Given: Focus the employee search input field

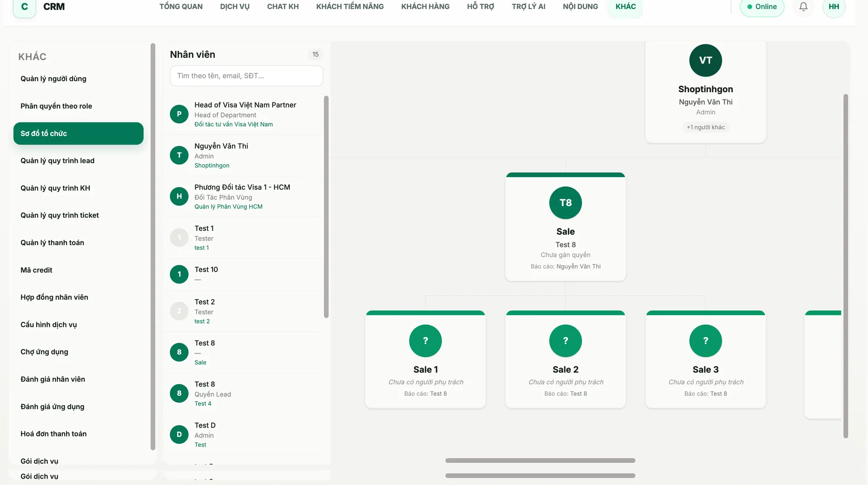Looking at the screenshot, I should pos(246,76).
